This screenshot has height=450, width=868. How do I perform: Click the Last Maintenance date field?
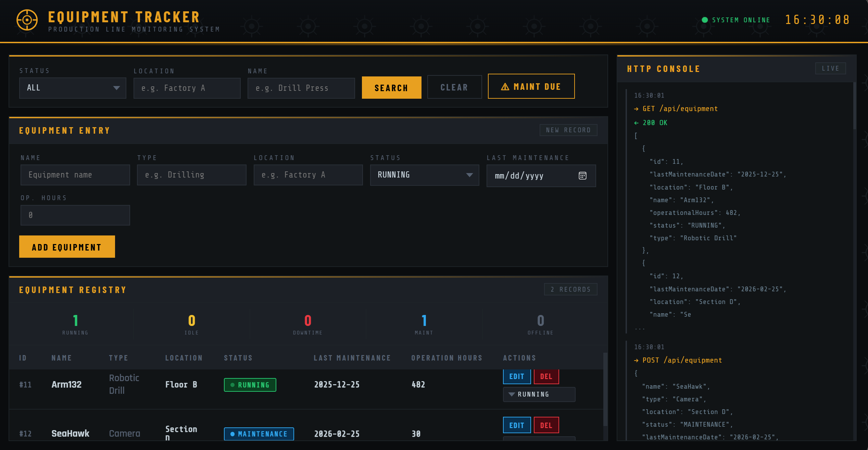541,176
